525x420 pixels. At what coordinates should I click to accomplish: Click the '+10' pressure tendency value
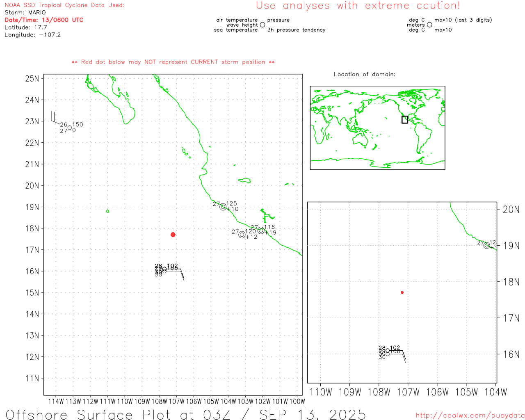click(x=233, y=209)
